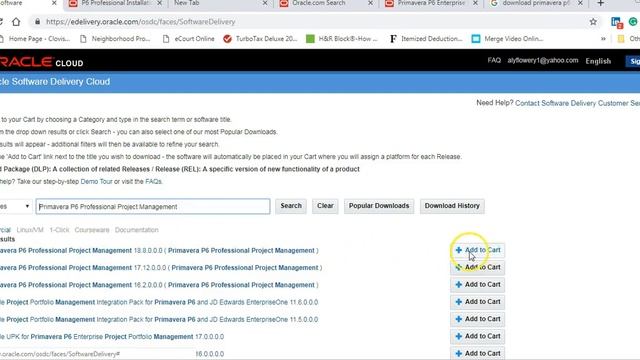Click the account email in header
The height and width of the screenshot is (360, 640).
tap(543, 60)
